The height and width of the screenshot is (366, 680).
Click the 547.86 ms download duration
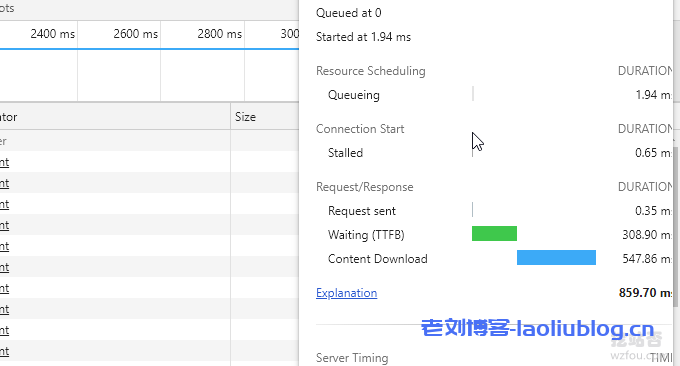coord(647,259)
